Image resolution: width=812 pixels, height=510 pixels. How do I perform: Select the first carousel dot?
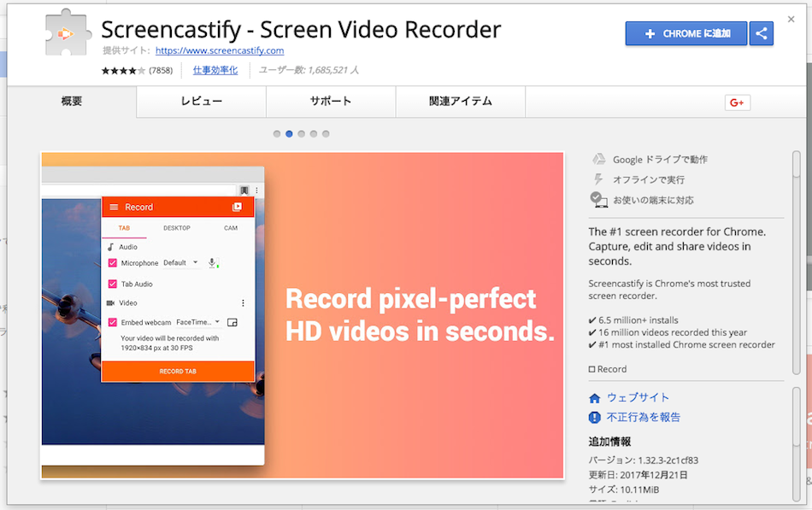[x=277, y=134]
